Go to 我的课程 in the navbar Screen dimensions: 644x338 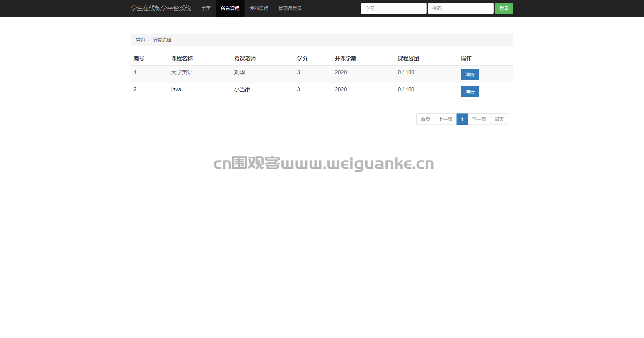click(x=259, y=8)
